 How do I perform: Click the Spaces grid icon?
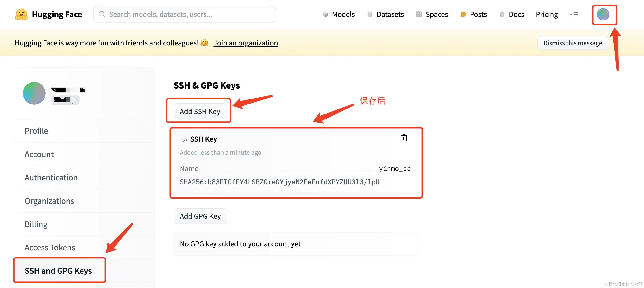pos(419,15)
